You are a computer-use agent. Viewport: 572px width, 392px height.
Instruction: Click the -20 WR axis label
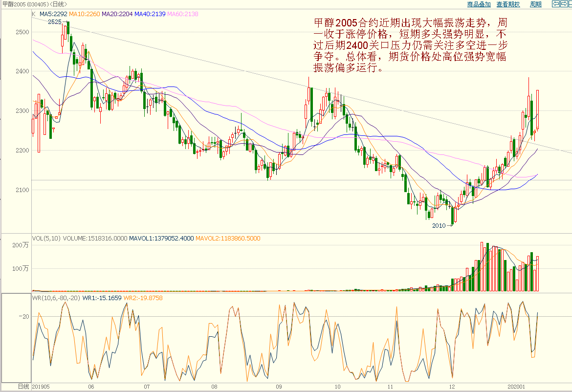tap(24, 317)
